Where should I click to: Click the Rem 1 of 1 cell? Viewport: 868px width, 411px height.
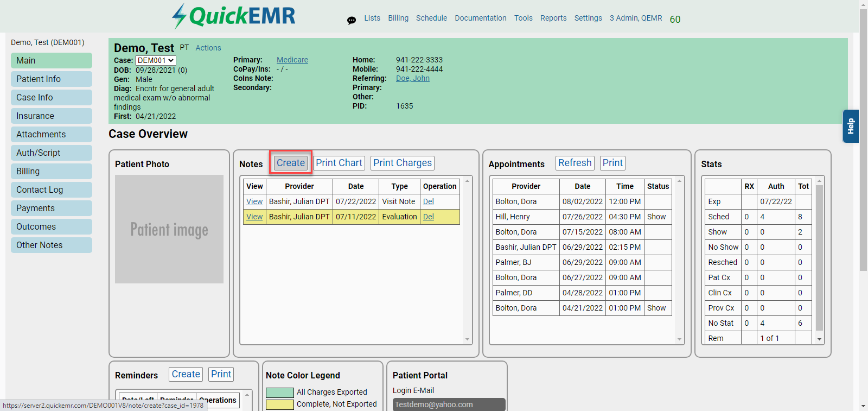click(776, 338)
